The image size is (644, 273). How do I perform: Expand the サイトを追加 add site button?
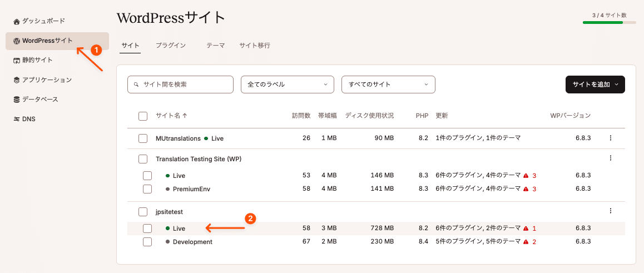tap(595, 85)
